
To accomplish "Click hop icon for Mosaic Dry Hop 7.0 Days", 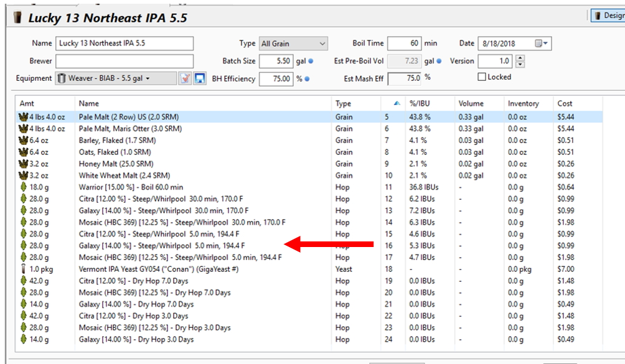I will 24,292.
